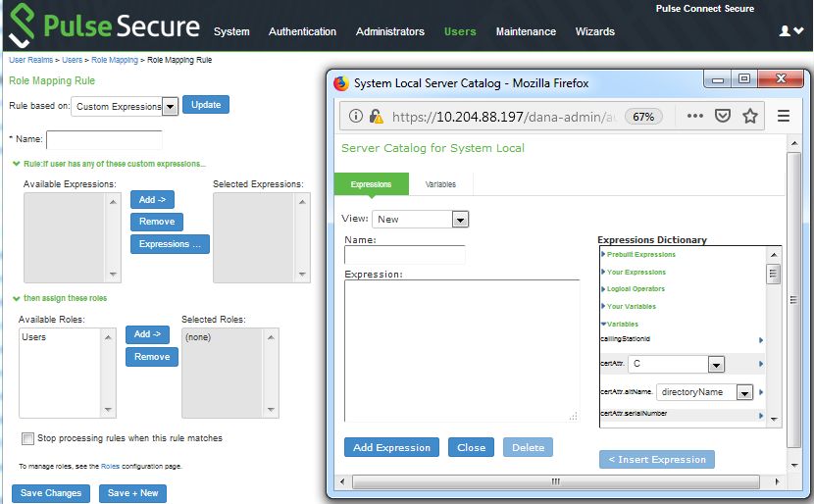Click the Firefox site information icon
The image size is (814, 504).
(356, 116)
